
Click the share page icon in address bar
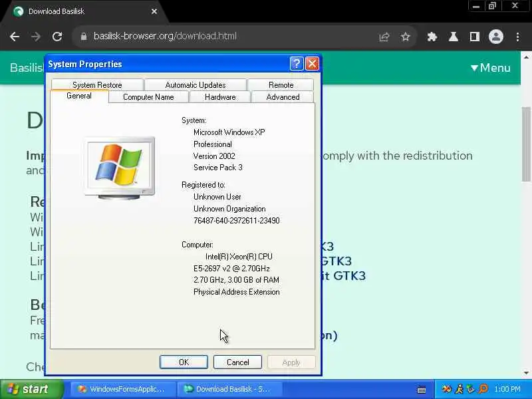point(384,37)
